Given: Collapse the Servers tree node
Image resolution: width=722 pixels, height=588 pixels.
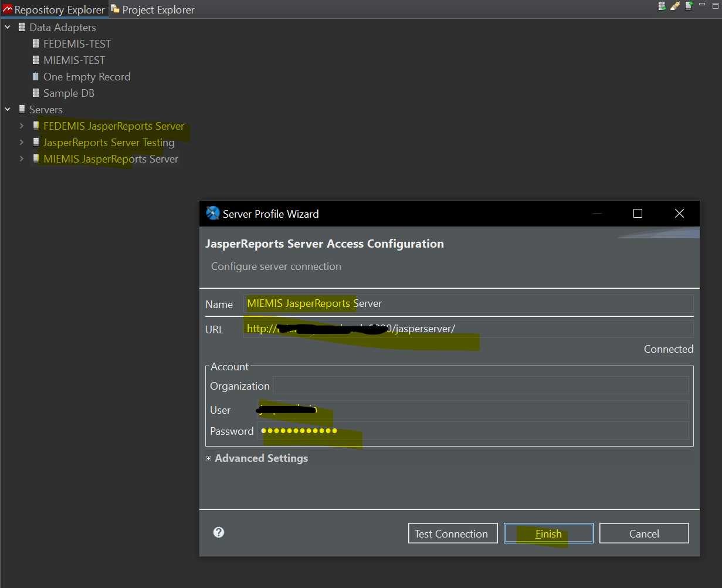Looking at the screenshot, I should 8,110.
